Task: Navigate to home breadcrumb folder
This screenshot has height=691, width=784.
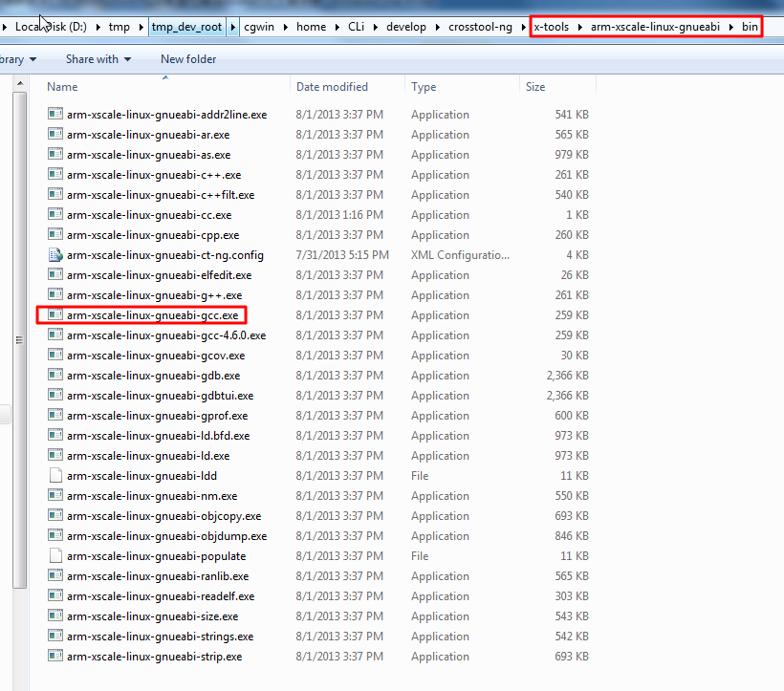Action: point(311,27)
